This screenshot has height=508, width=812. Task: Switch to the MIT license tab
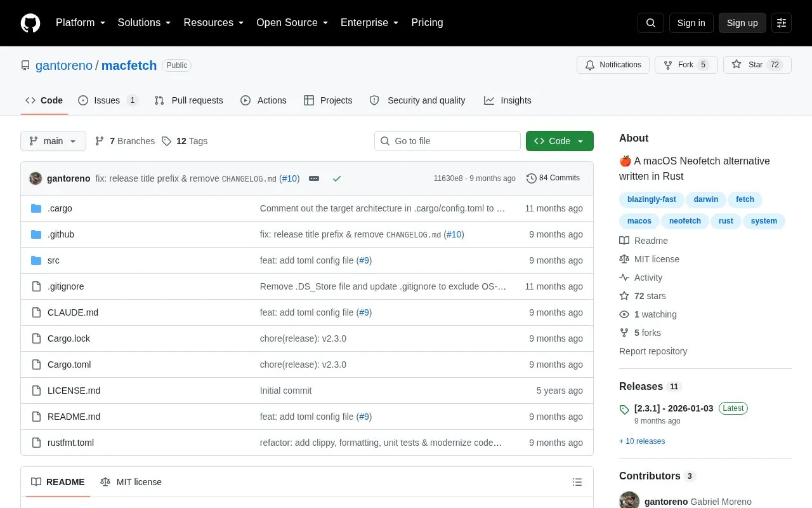pyautogui.click(x=131, y=482)
